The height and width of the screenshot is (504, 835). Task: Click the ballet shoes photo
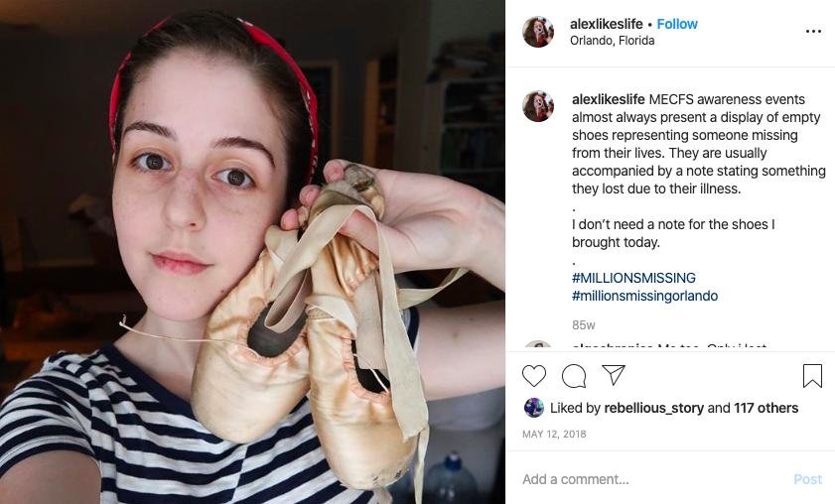(252, 252)
